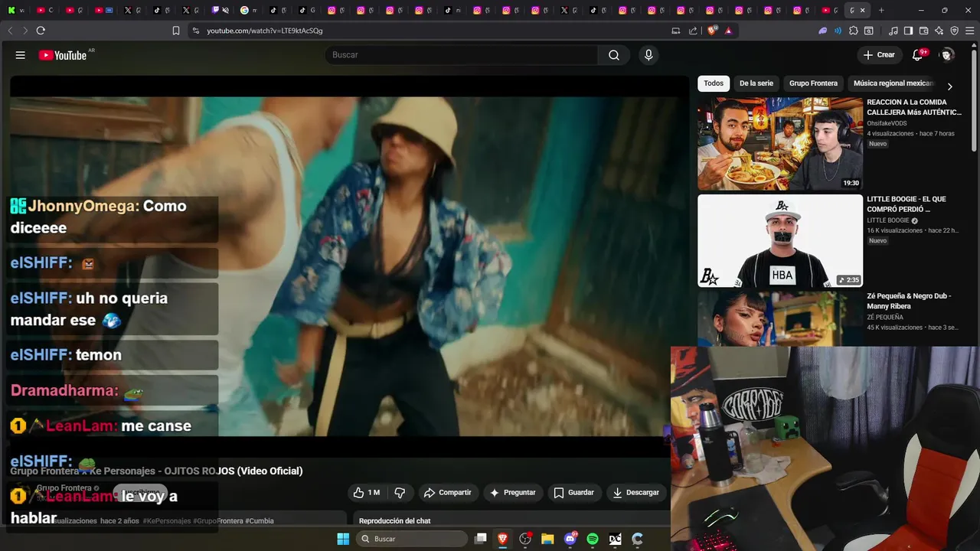The width and height of the screenshot is (980, 551).
Task: Click the taskbar Buscar search box
Action: coord(412,539)
